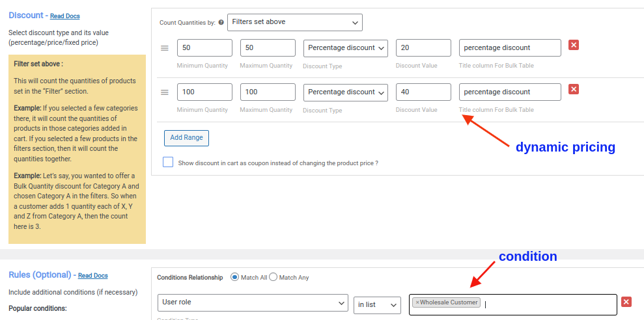Open the 'in list' operator dropdown
The width and height of the screenshot is (644, 320).
[377, 304]
